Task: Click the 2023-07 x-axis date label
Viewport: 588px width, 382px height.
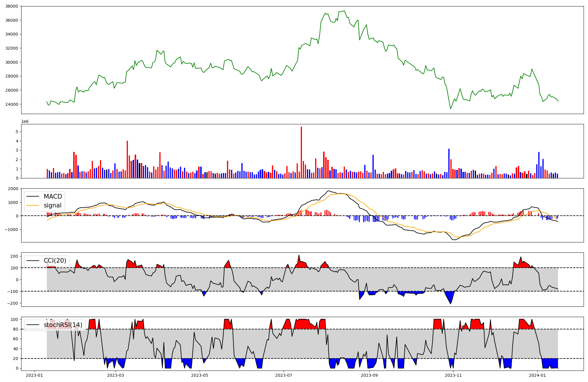Action: [284, 375]
